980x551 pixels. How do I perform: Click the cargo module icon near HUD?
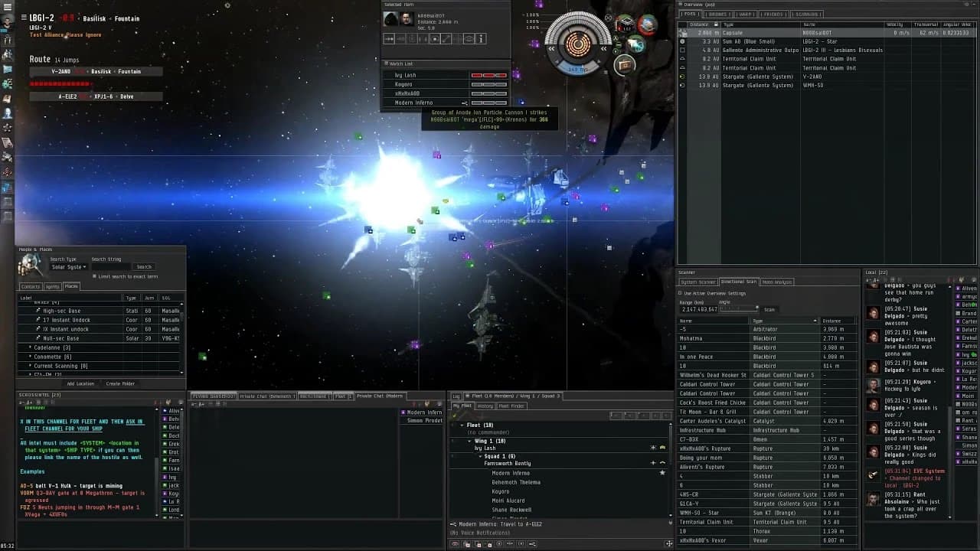pyautogui.click(x=625, y=65)
